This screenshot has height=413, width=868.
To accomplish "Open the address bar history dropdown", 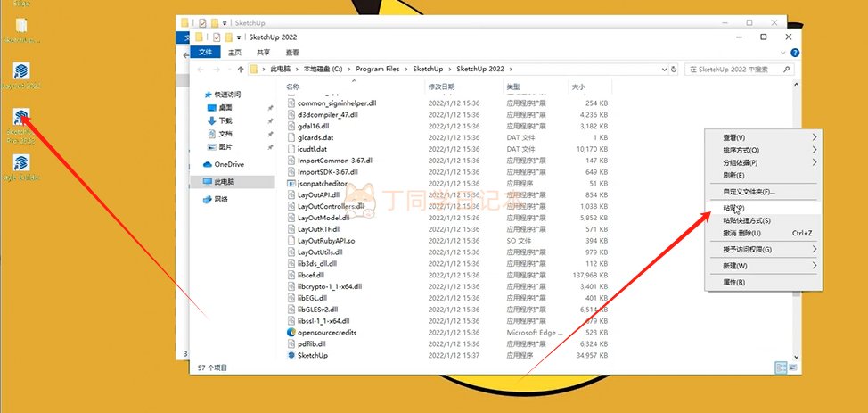I will 659,69.
